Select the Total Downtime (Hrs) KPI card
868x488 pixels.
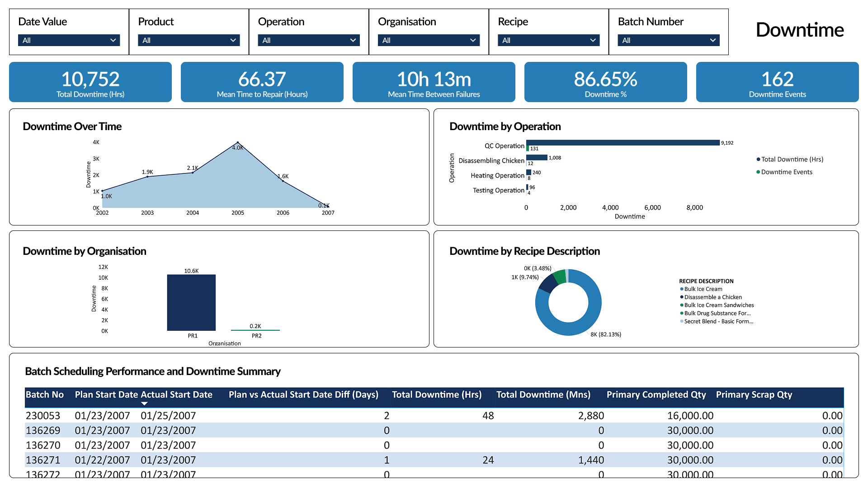coord(90,82)
